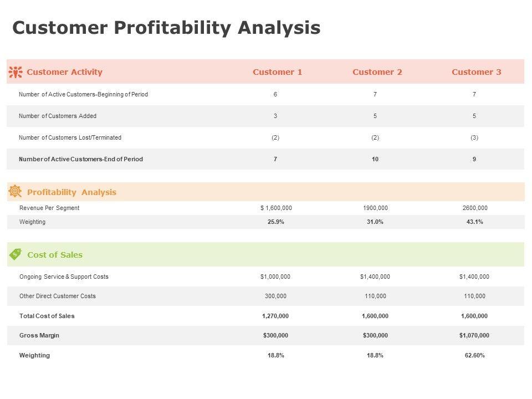The image size is (532, 399).
Task: Select the Number of Customers Added label
Action: pos(58,116)
